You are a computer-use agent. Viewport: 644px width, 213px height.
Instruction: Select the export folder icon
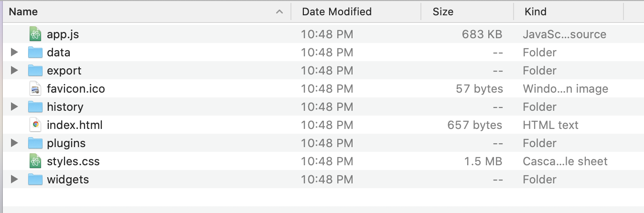(x=35, y=71)
